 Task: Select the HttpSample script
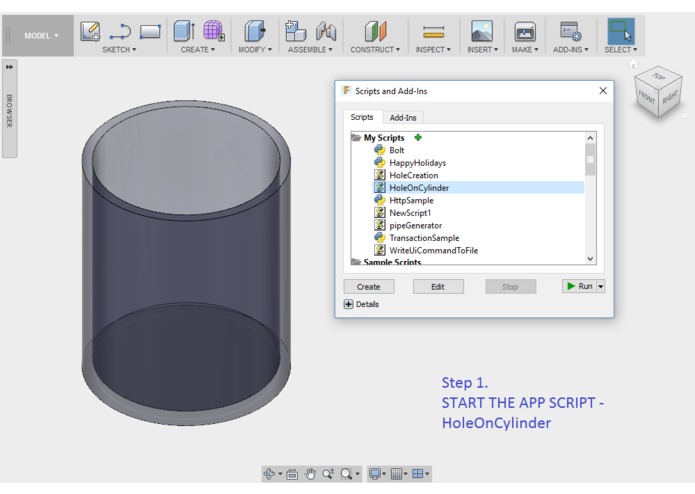pyautogui.click(x=411, y=200)
